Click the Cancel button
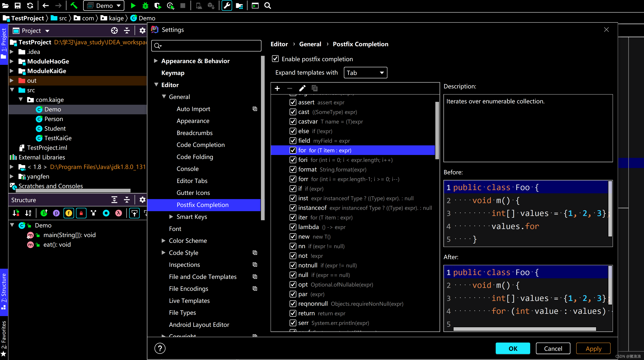Image resolution: width=644 pixels, height=360 pixels. [x=553, y=348]
